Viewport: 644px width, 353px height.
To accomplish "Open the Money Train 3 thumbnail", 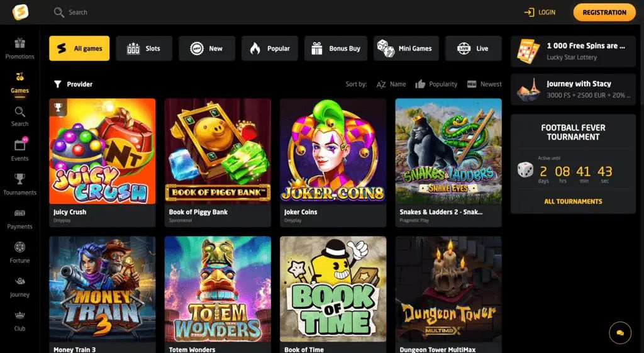I will [x=103, y=289].
